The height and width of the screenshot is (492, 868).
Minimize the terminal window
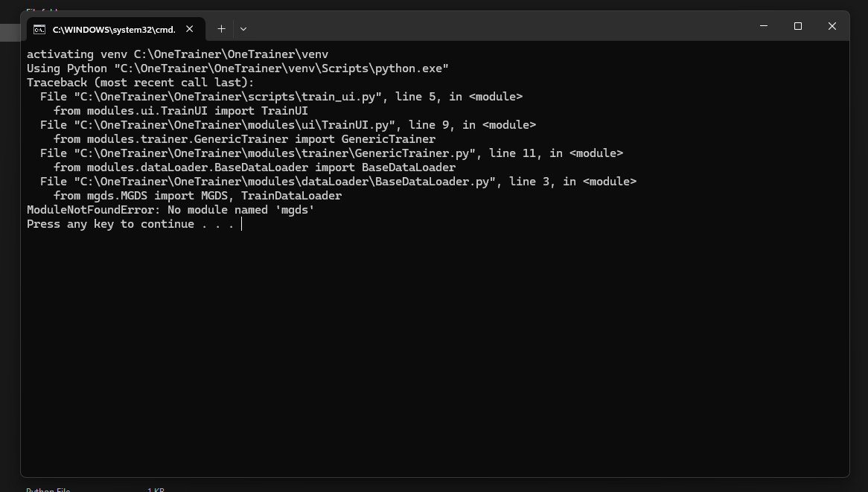764,26
